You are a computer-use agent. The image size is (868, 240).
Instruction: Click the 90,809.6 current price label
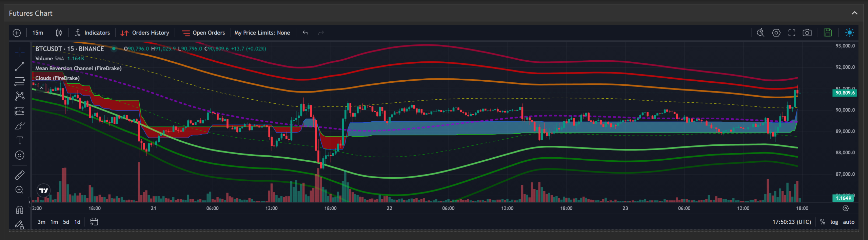[x=845, y=93]
